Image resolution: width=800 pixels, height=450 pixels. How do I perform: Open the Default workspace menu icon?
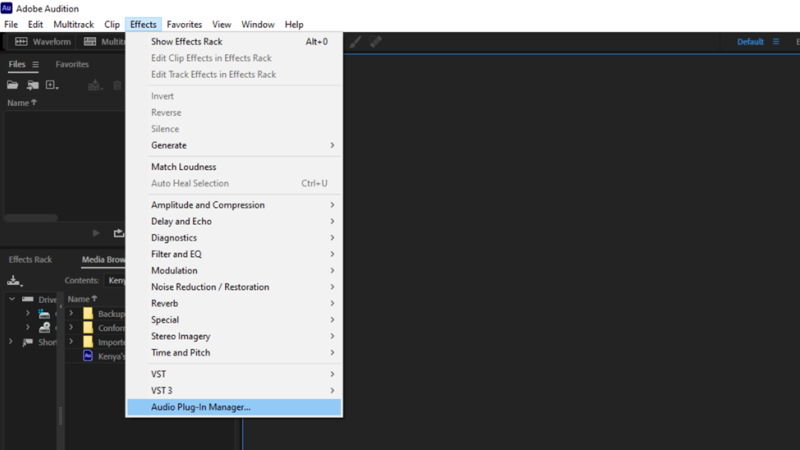coord(776,42)
